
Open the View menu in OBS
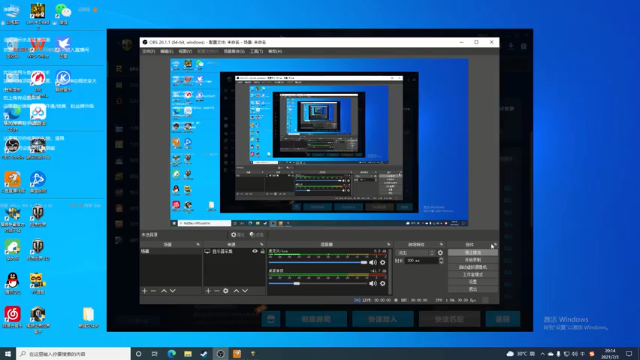tap(185, 51)
